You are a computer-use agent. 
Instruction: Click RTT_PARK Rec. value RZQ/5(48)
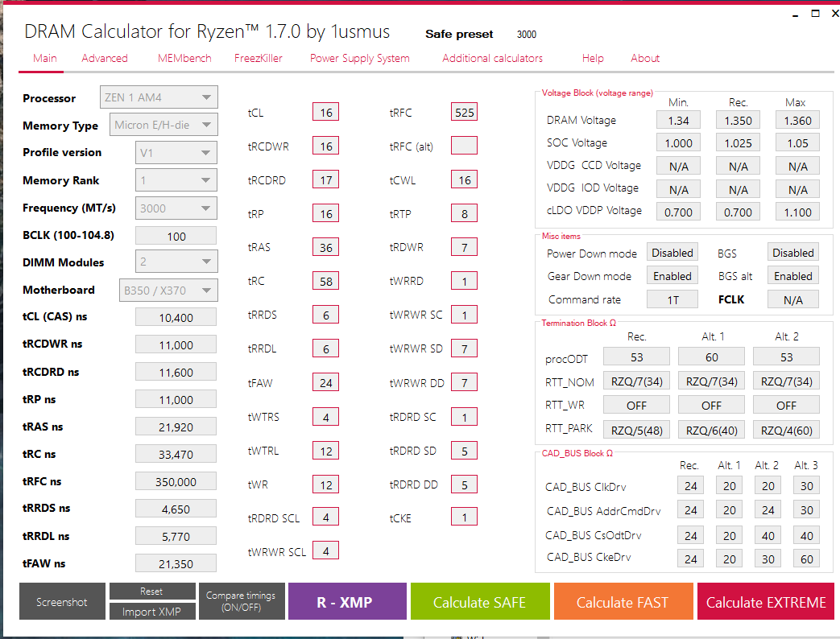coord(636,430)
